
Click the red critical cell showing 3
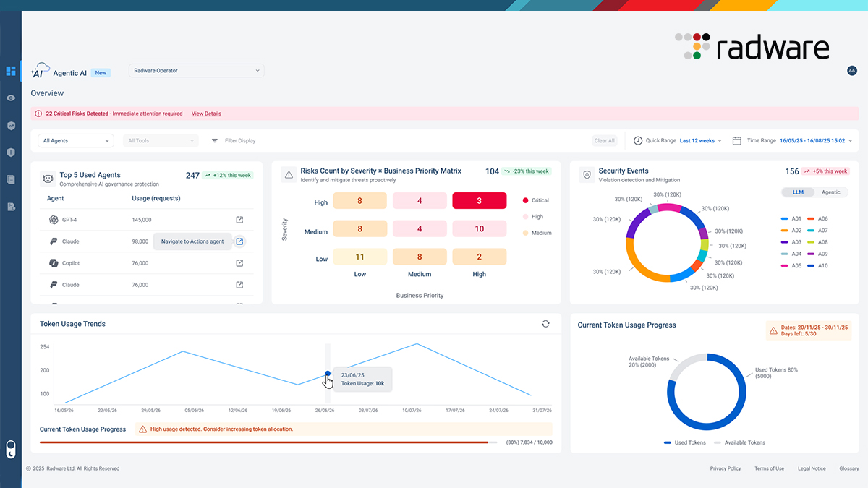pos(479,201)
